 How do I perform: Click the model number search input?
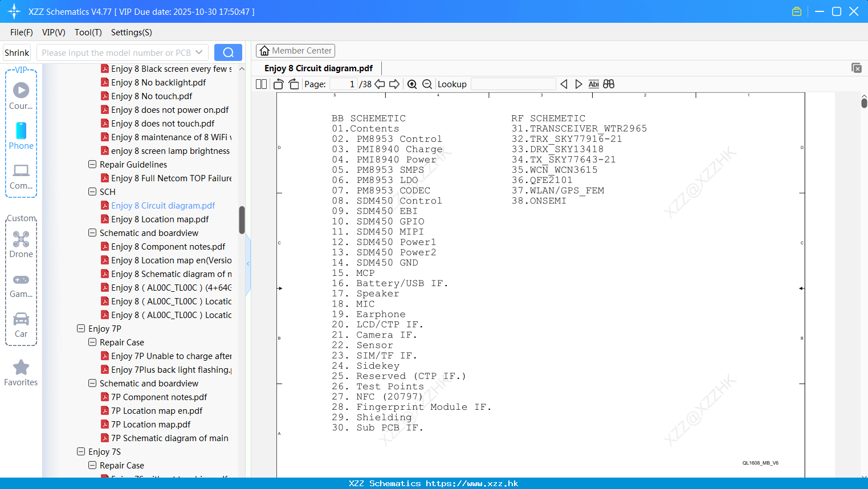(x=116, y=52)
